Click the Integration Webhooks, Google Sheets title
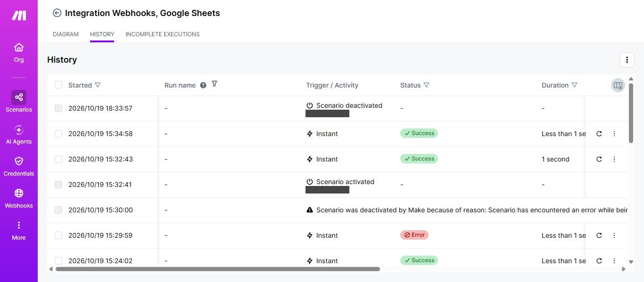 [142, 13]
